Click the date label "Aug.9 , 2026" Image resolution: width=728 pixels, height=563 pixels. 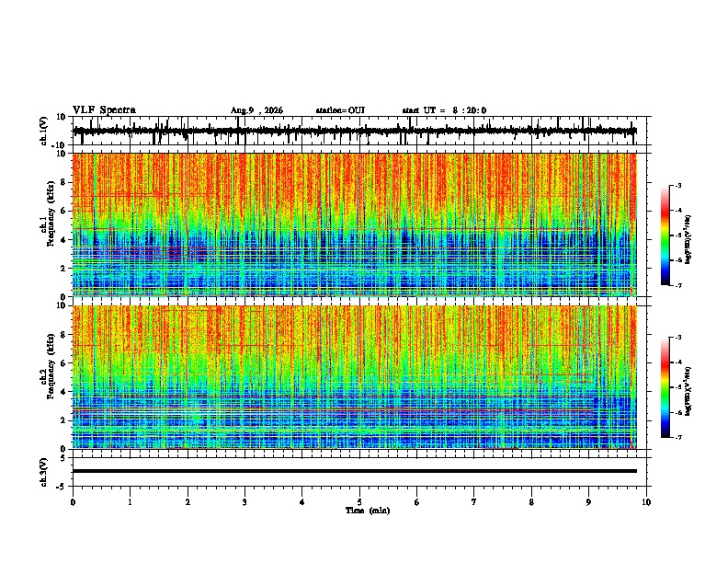click(x=256, y=110)
